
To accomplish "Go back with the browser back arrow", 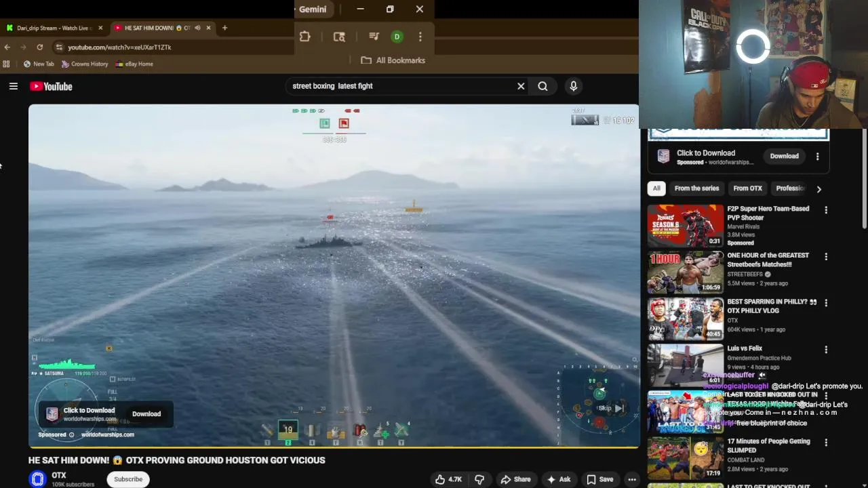I will 7,47.
